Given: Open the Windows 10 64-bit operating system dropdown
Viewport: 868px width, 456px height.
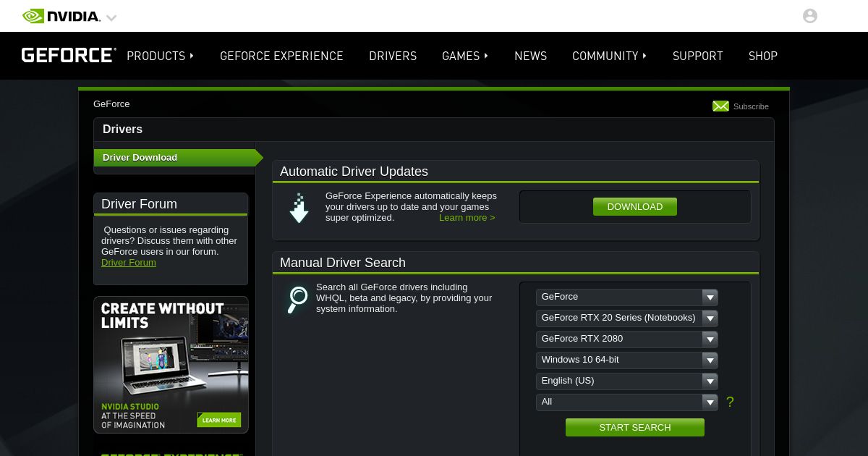Looking at the screenshot, I should pyautogui.click(x=627, y=360).
